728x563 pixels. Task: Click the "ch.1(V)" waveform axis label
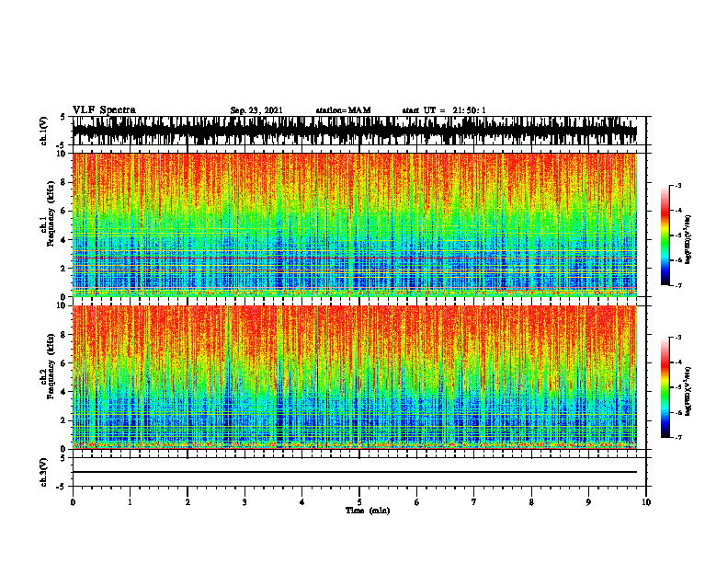click(x=44, y=131)
